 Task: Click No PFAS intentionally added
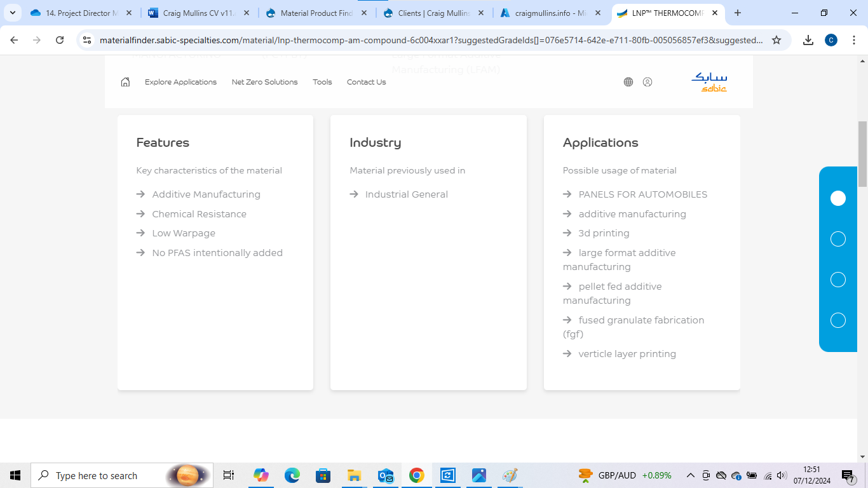(x=217, y=253)
